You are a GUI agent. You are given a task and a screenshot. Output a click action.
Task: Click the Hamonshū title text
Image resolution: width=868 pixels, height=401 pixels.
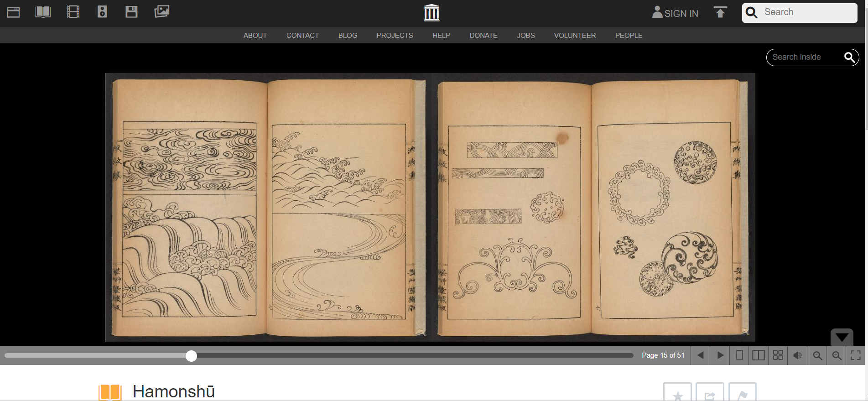174,391
